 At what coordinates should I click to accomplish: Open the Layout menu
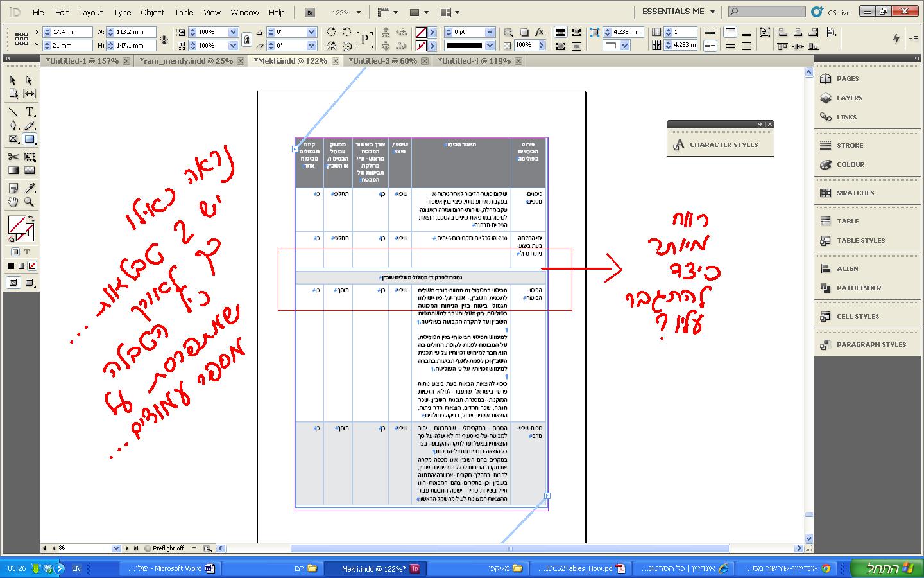tap(90, 12)
